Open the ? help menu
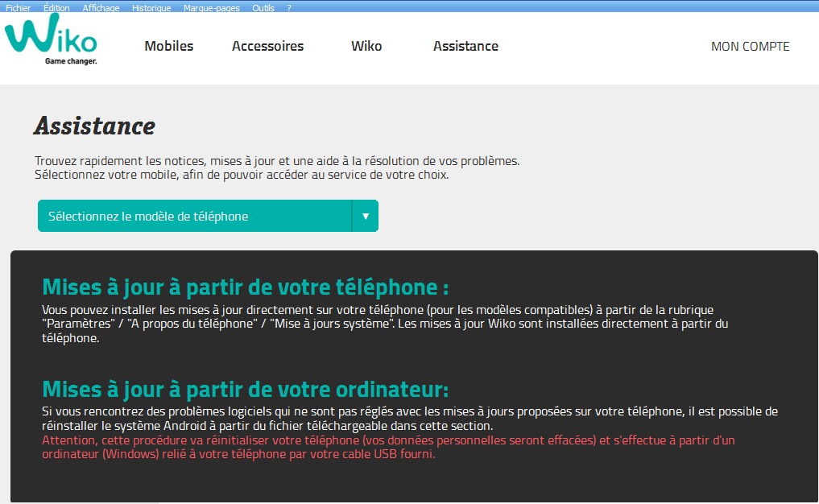This screenshot has height=504, width=819. [x=289, y=8]
